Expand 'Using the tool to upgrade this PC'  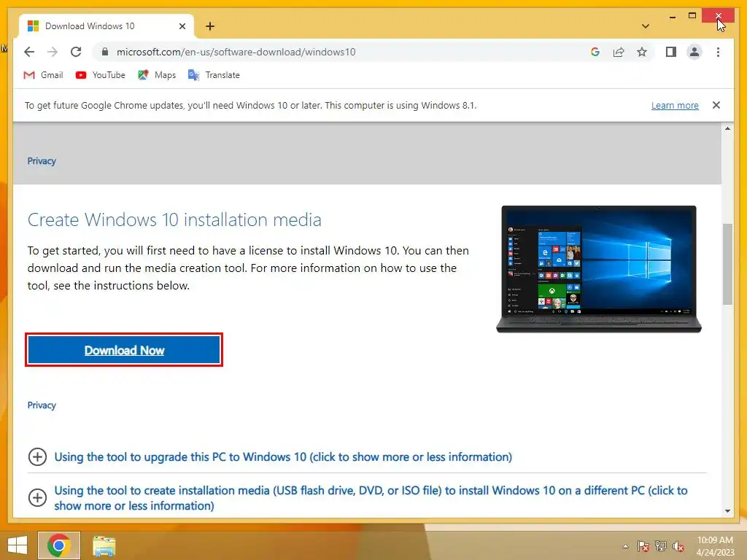[283, 456]
